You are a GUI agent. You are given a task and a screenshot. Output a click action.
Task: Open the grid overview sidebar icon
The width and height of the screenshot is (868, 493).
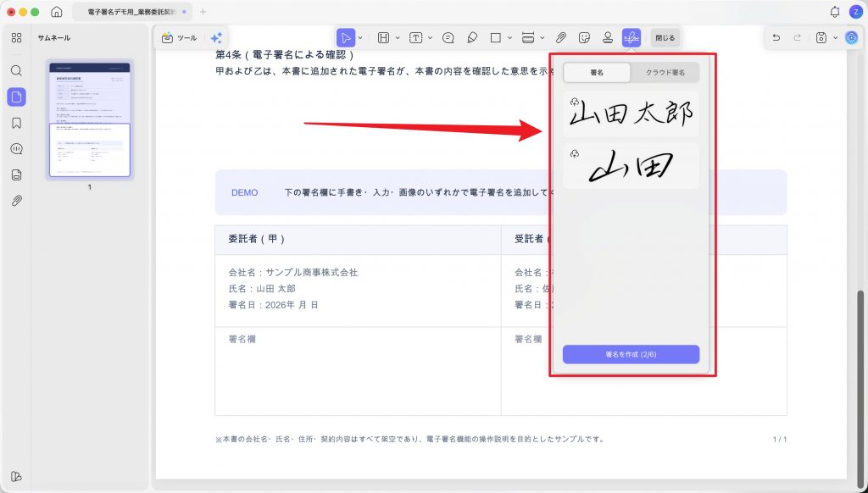point(17,37)
